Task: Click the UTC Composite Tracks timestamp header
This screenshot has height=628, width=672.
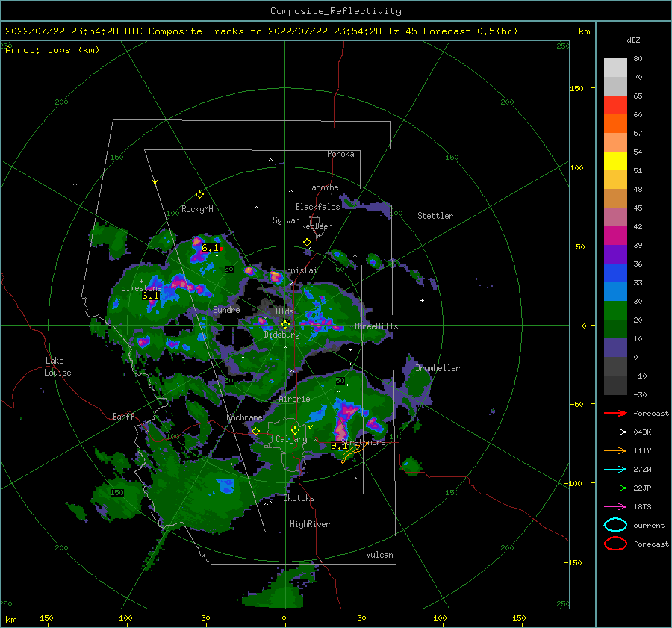Action: [261, 31]
